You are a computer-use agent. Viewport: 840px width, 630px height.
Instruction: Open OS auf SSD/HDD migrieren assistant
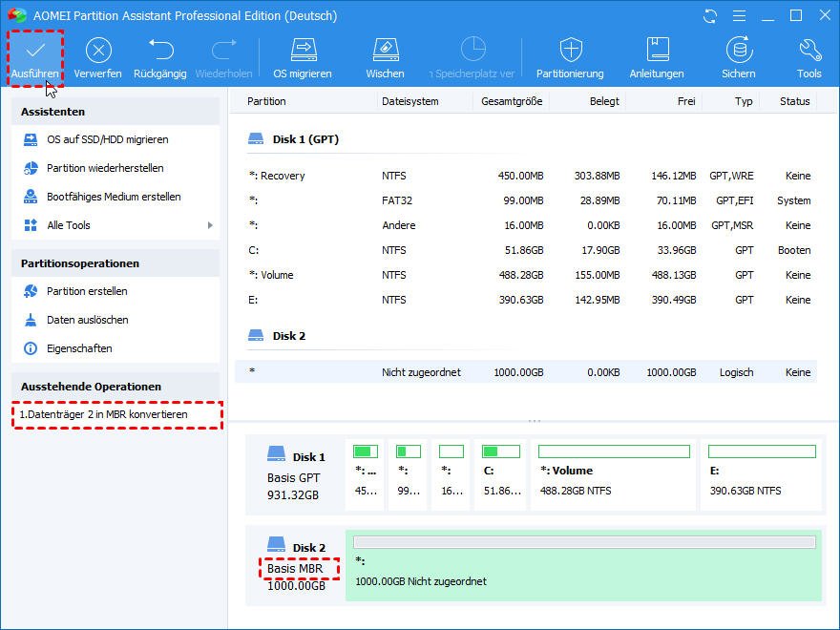(107, 139)
